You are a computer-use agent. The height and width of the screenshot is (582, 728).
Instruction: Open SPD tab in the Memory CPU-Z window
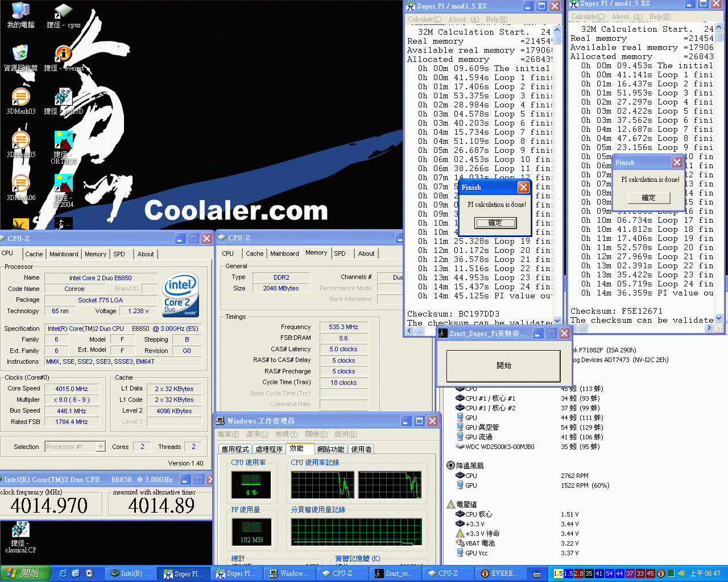coord(340,253)
